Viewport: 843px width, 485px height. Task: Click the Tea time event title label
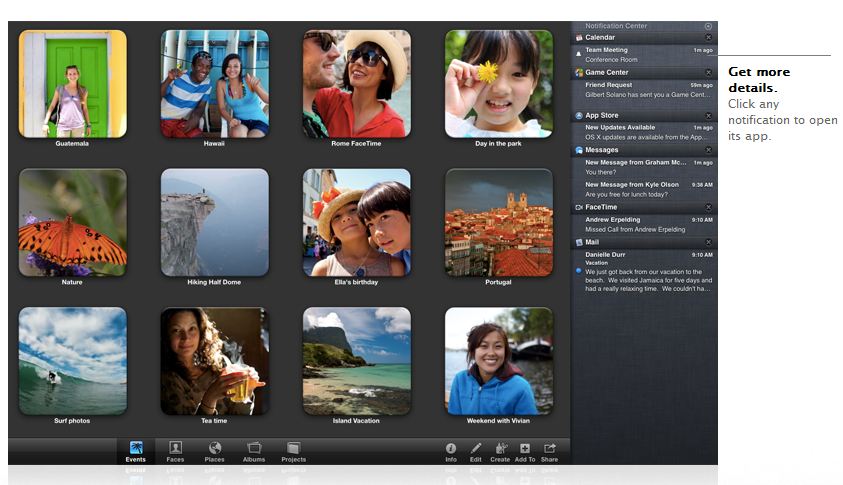point(214,421)
